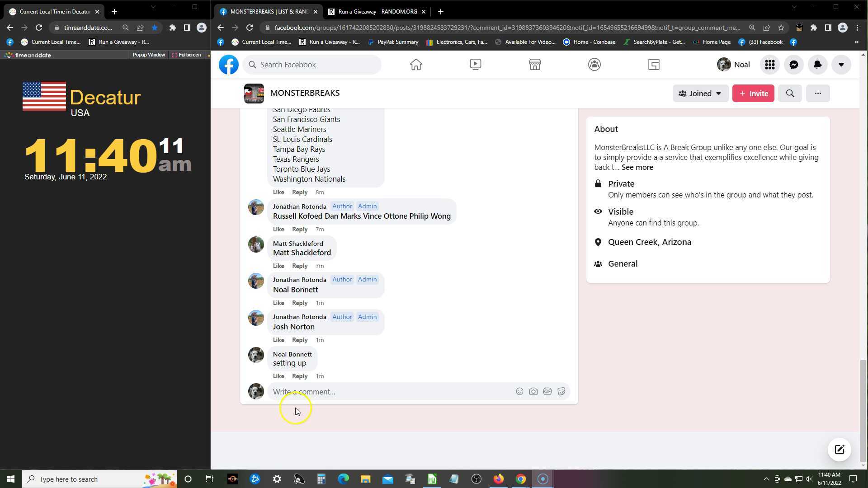Open the Watch video icon
The height and width of the screenshot is (488, 868).
click(x=475, y=65)
